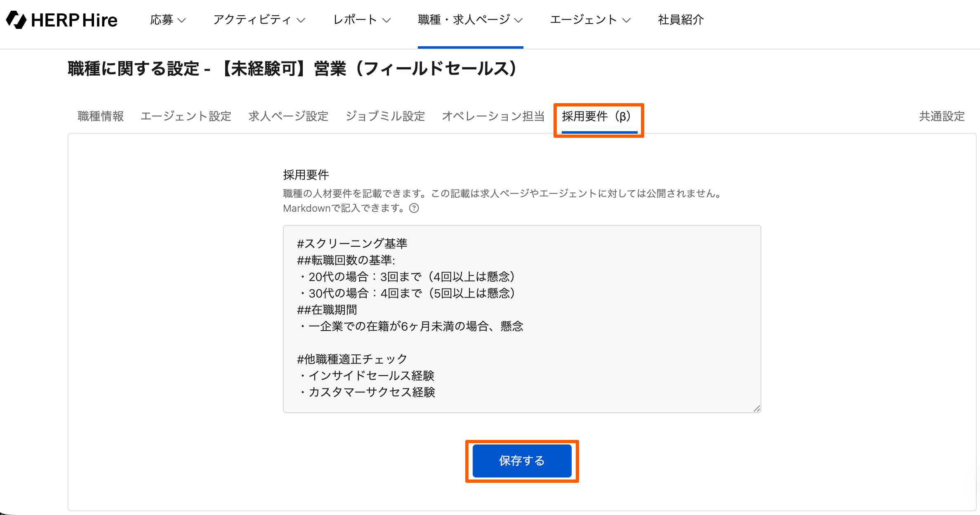Viewport: 980px width, 515px height.
Task: Go to 社員紹介 in the top navigation
Action: coord(681,20)
